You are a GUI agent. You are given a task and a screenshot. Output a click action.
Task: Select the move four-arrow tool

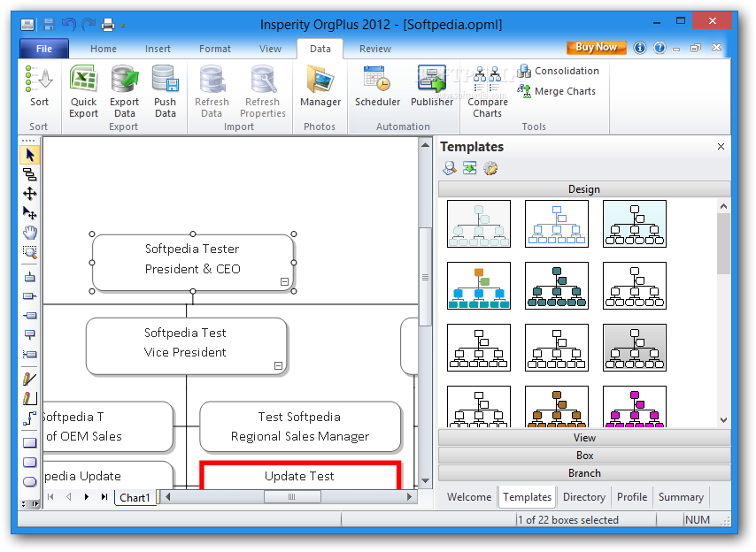click(x=30, y=194)
